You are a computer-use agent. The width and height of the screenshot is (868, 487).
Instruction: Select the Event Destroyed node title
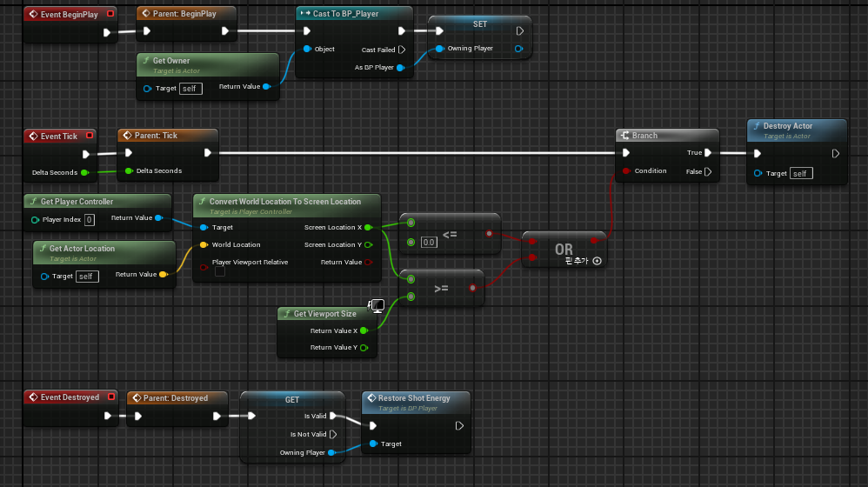click(x=70, y=397)
